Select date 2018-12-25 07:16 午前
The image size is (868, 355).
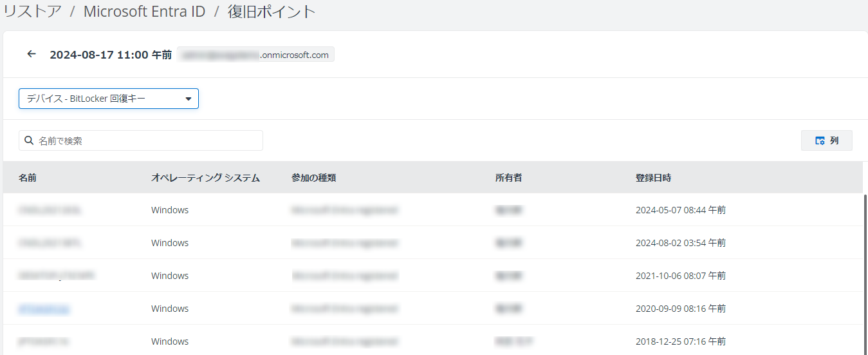coord(681,341)
